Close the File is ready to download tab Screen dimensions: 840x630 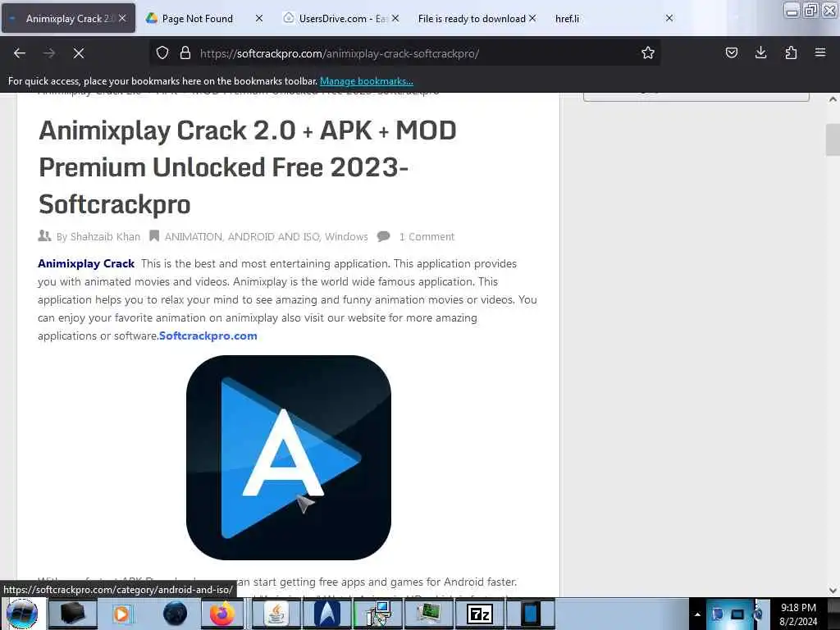[x=532, y=18]
